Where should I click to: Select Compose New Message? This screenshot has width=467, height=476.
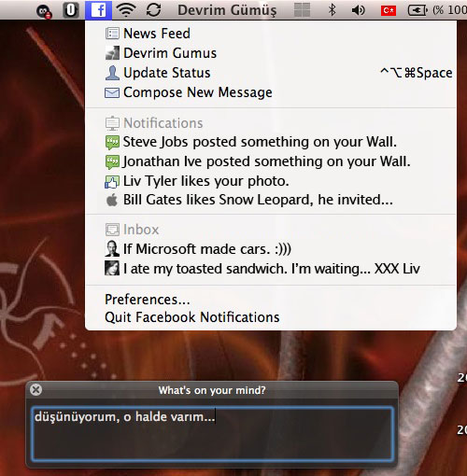click(x=271, y=92)
